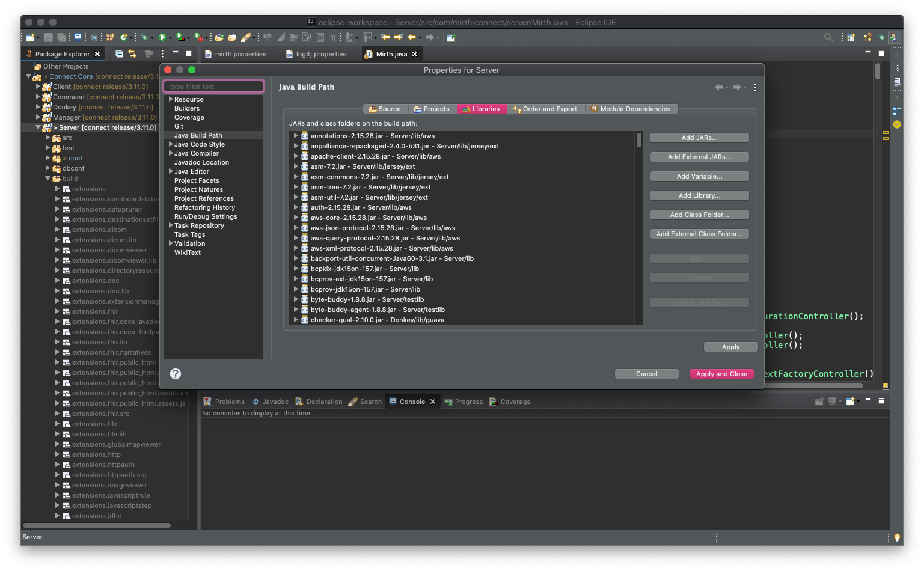Click the Add External JARs... button
Viewport: 924px width, 571px height.
click(700, 157)
